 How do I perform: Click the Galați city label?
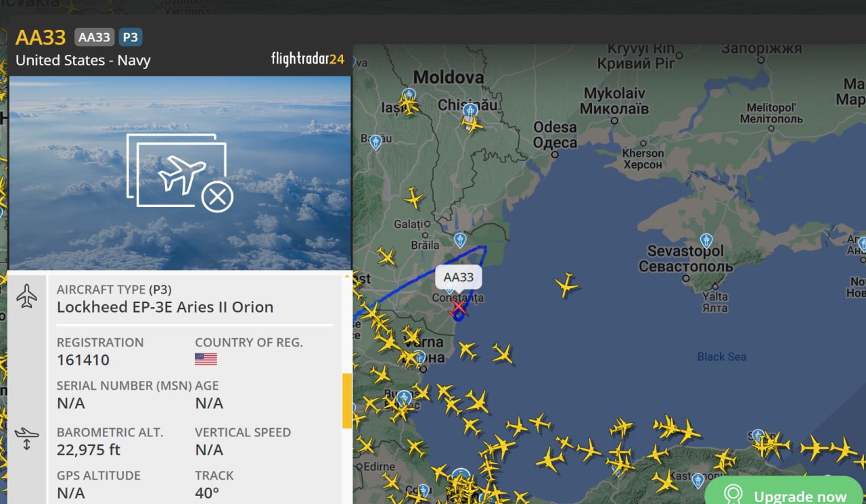click(x=408, y=224)
